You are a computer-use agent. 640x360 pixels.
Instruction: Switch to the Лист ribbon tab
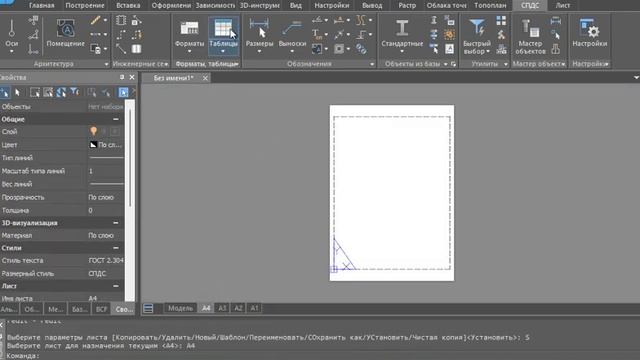click(x=562, y=5)
